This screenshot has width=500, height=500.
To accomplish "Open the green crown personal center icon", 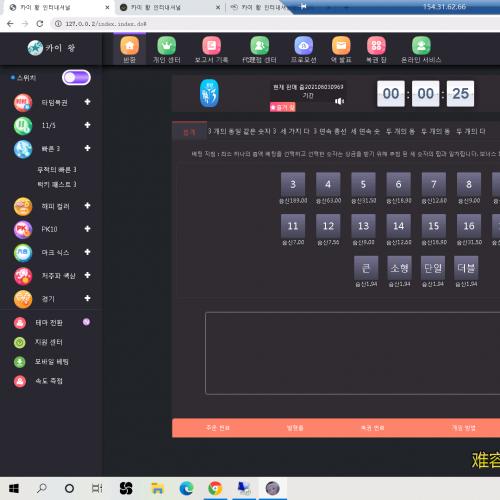I will tap(167, 46).
